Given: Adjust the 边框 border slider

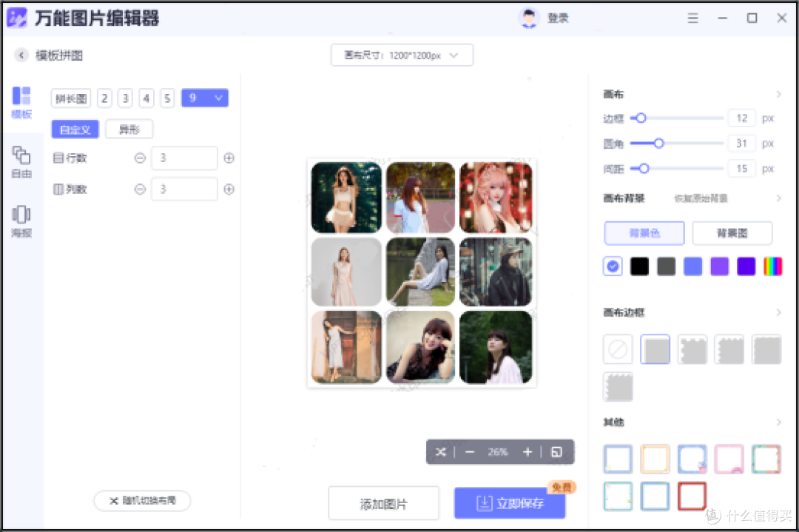Looking at the screenshot, I should tap(677, 118).
